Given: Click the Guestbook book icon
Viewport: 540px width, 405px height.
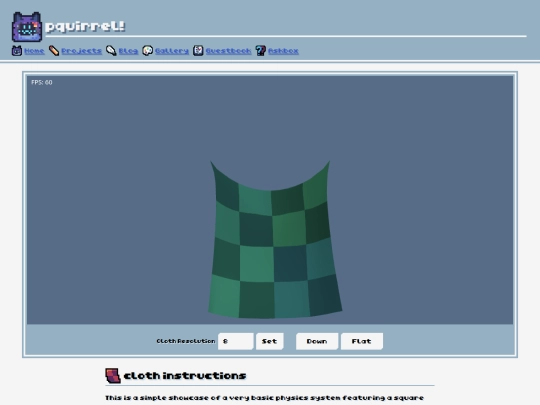Looking at the screenshot, I should 198,51.
